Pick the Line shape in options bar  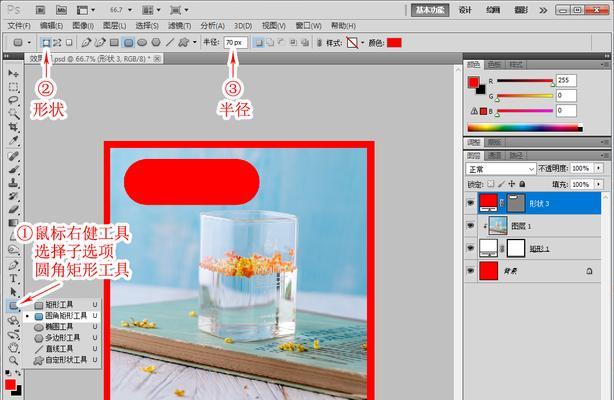coord(170,42)
